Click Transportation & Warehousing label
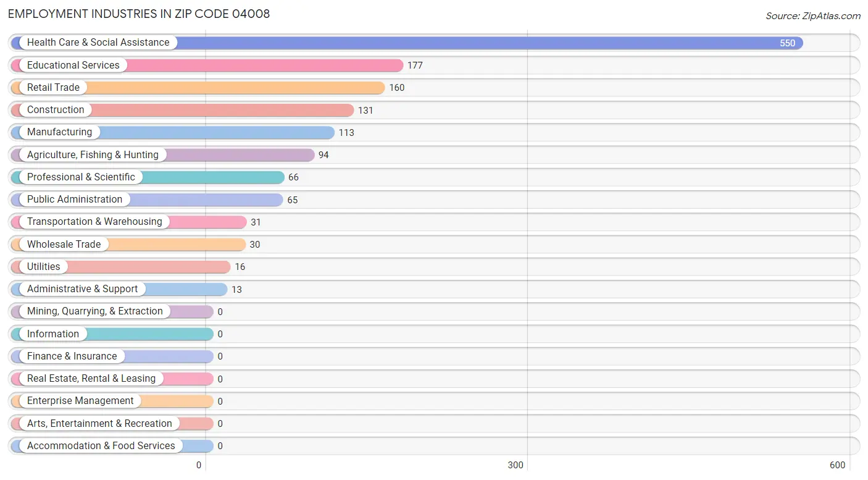 click(x=94, y=222)
